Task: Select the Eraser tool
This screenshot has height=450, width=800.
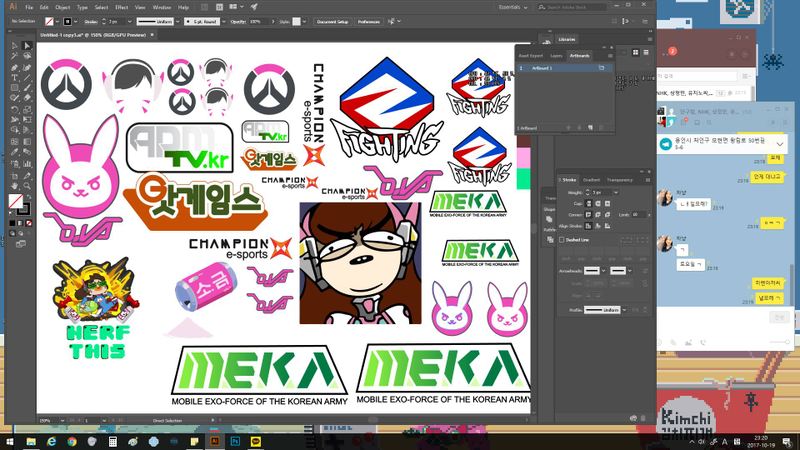Action: coord(27,98)
